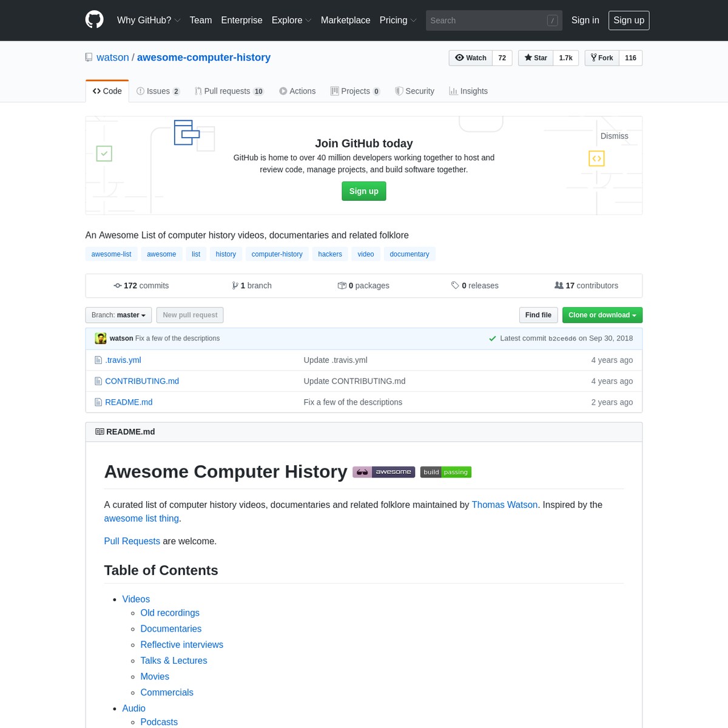Select the computer-history topic tag
728x728 pixels.
(x=277, y=254)
